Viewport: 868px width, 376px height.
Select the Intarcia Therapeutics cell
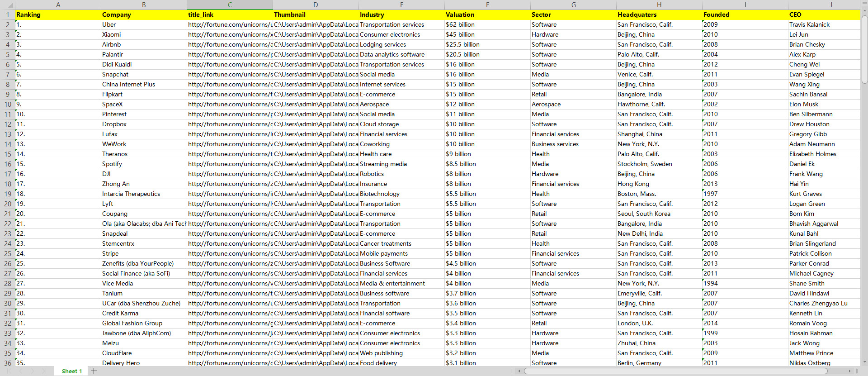pos(144,194)
